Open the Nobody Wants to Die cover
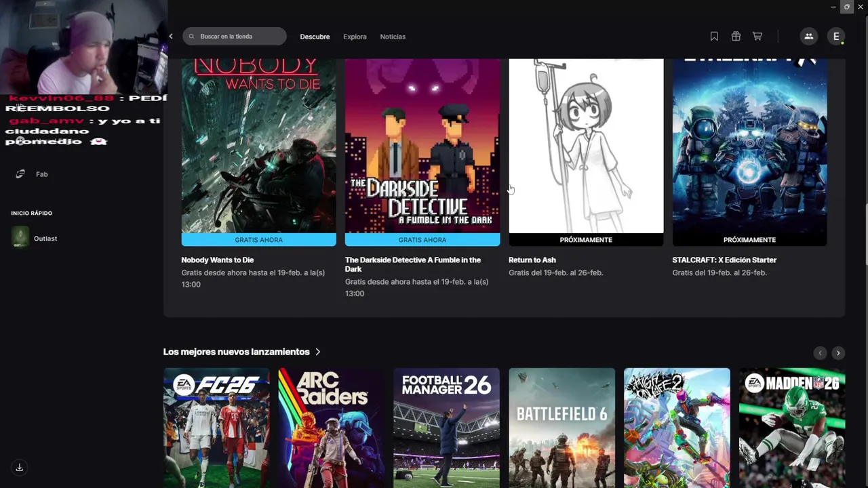 [x=258, y=146]
